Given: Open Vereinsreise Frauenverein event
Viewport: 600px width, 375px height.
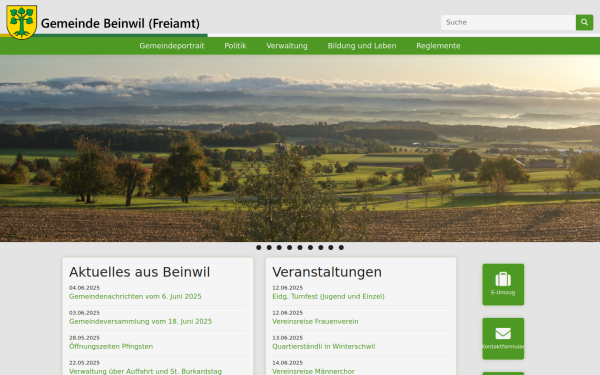Looking at the screenshot, I should coord(315,321).
